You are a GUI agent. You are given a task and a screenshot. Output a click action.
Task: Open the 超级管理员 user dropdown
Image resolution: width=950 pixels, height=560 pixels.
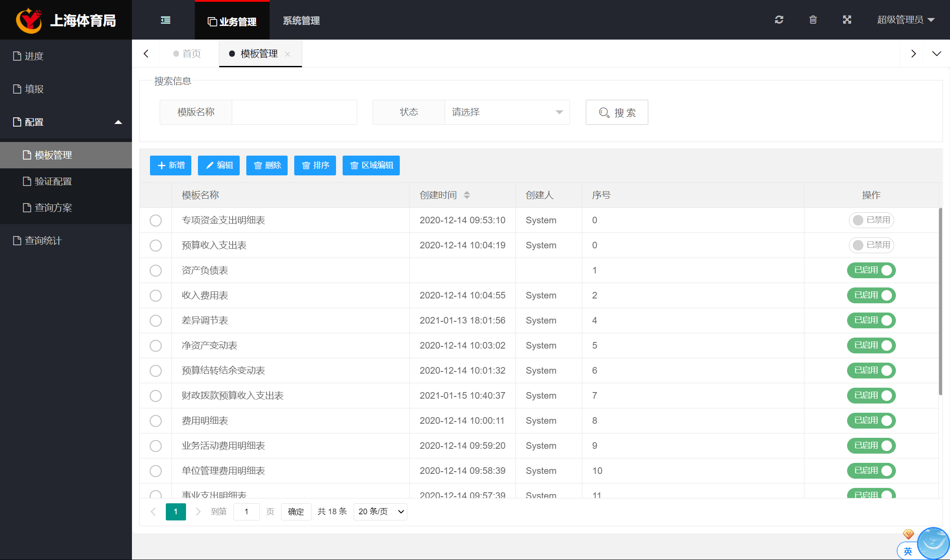pos(906,20)
